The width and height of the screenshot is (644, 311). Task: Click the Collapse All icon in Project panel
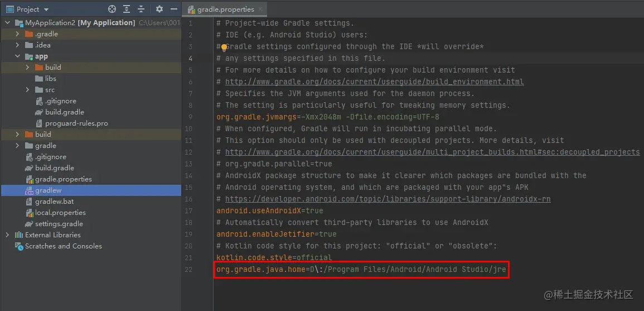point(141,9)
